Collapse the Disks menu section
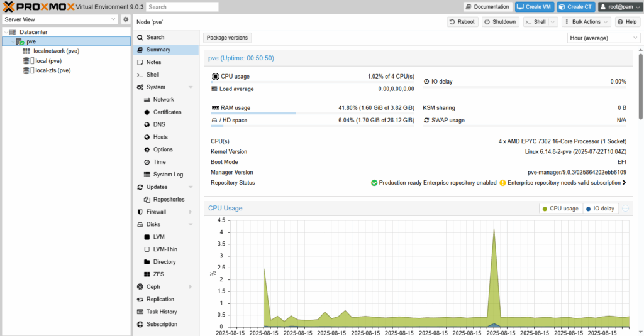Viewport: 644px width, 336px height. [191, 224]
